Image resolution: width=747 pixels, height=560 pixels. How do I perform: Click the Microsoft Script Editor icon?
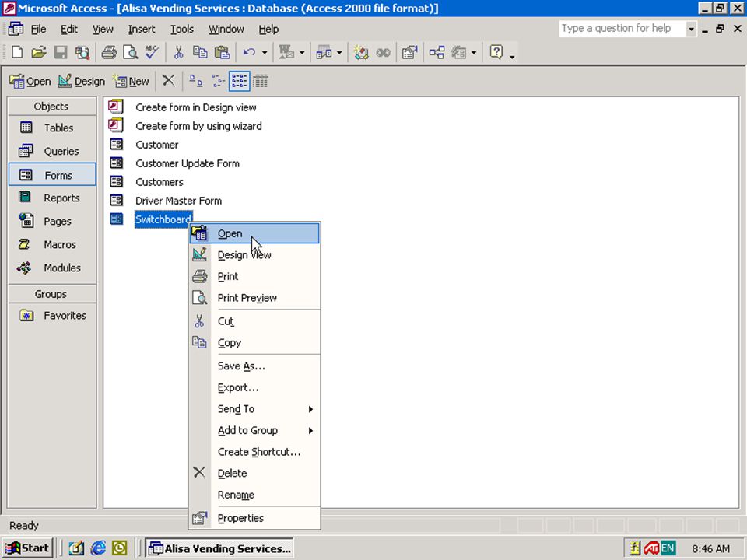383,52
